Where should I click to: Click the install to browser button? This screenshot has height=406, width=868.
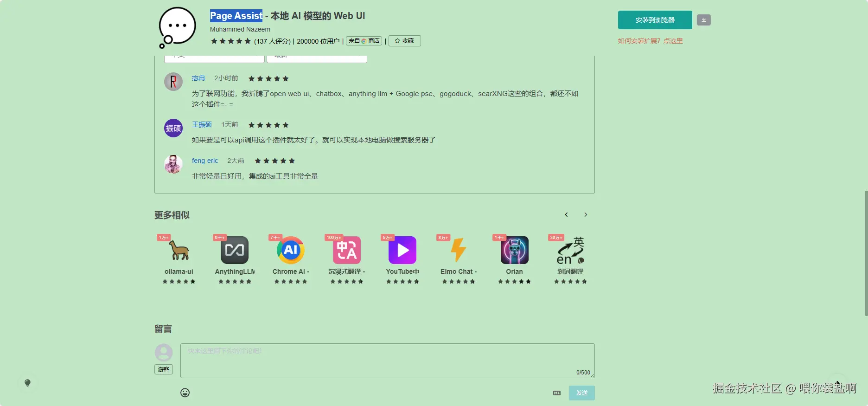[655, 20]
